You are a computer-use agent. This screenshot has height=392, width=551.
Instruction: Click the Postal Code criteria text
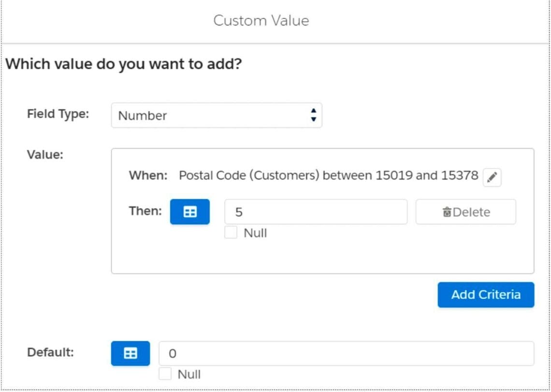point(329,175)
